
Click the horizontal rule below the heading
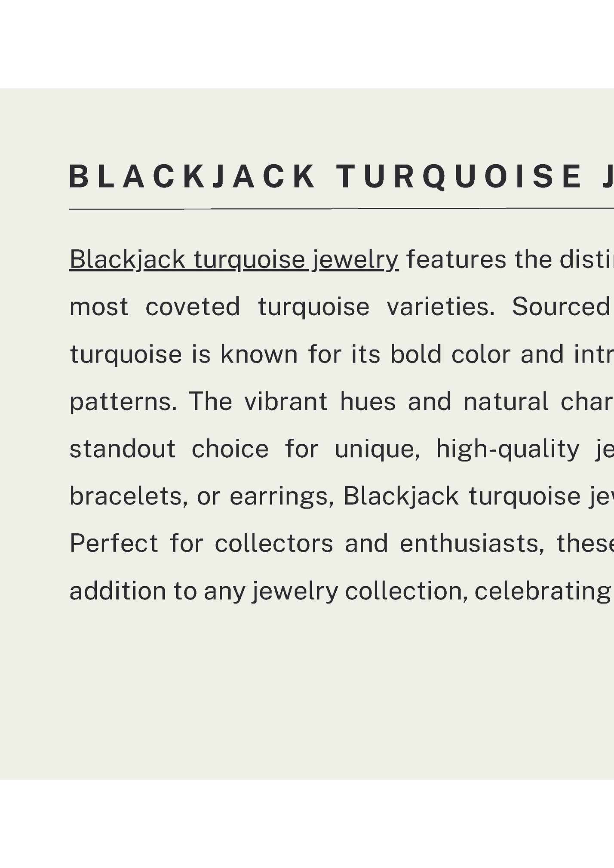point(341,209)
